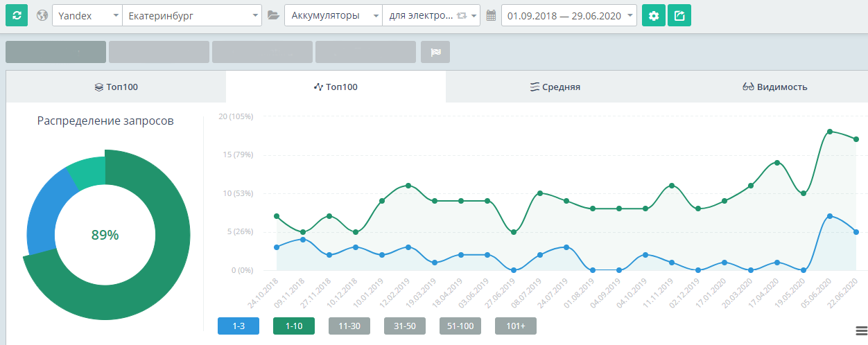Viewport: 868px width, 345px height.
Task: Expand the Екатеринбург region dropdown
Action: point(191,15)
